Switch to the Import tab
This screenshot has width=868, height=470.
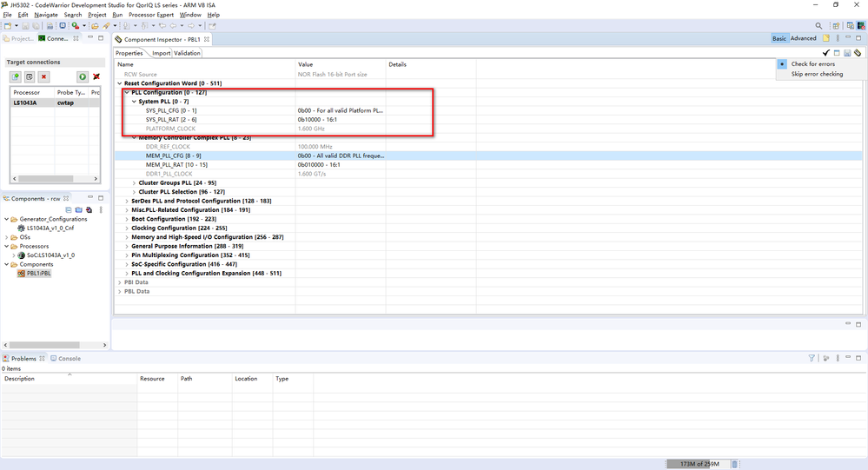click(161, 53)
